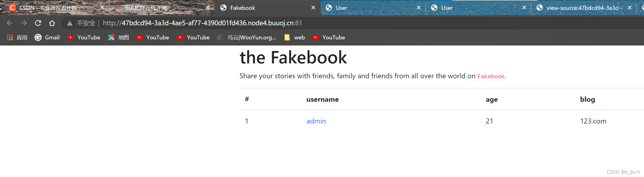Click the pink Fakebook link in the tagline
644x177 pixels.
(491, 76)
